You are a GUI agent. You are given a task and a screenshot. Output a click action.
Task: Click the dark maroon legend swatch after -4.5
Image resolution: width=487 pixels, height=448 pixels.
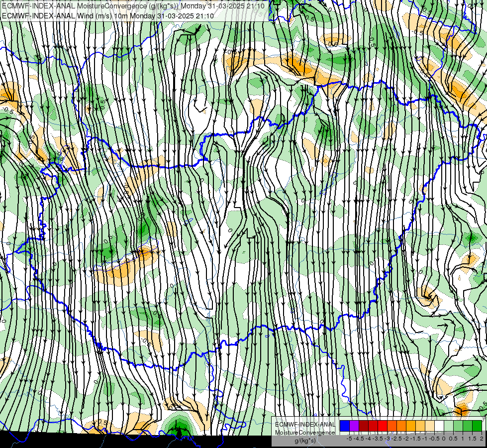[x=364, y=426]
